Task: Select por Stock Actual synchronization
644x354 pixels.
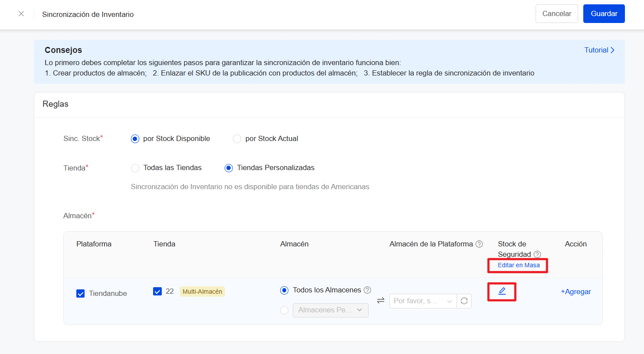Action: coord(237,138)
